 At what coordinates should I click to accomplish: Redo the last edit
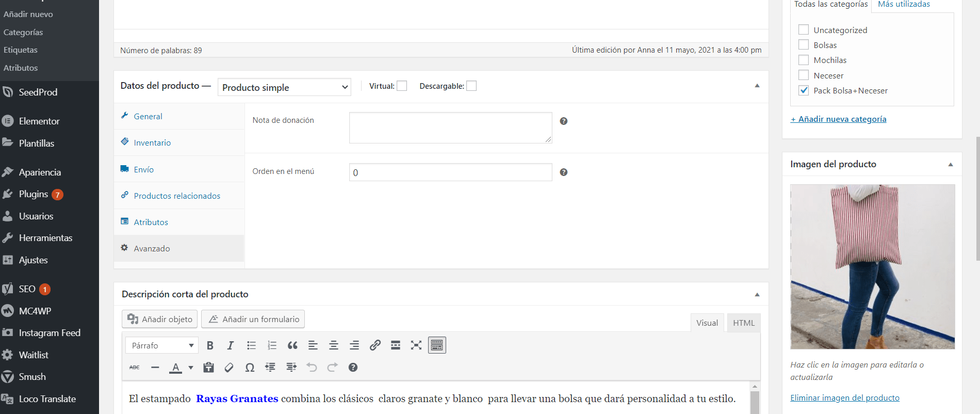[332, 368]
